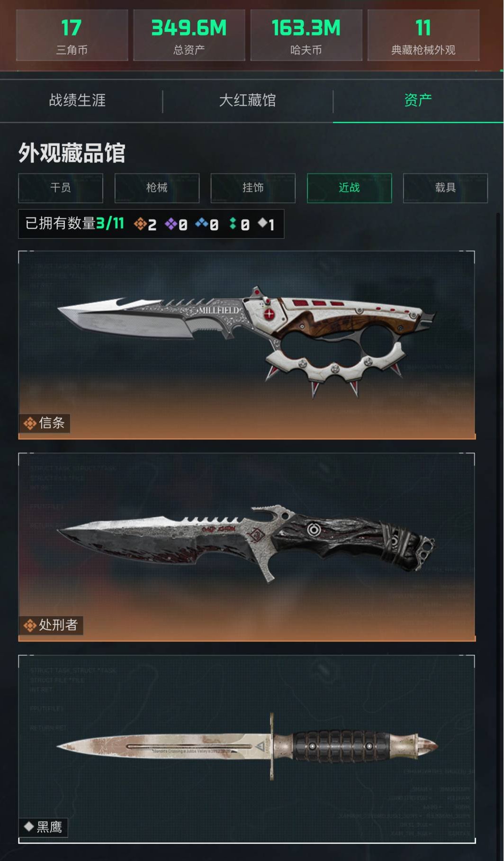Filter collection by 枪械
Viewport: 504px width, 861px height.
tap(157, 188)
